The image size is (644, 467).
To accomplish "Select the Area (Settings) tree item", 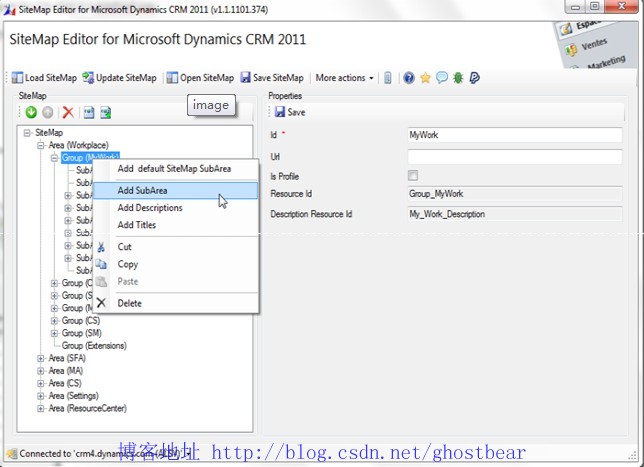I will pyautogui.click(x=73, y=396).
